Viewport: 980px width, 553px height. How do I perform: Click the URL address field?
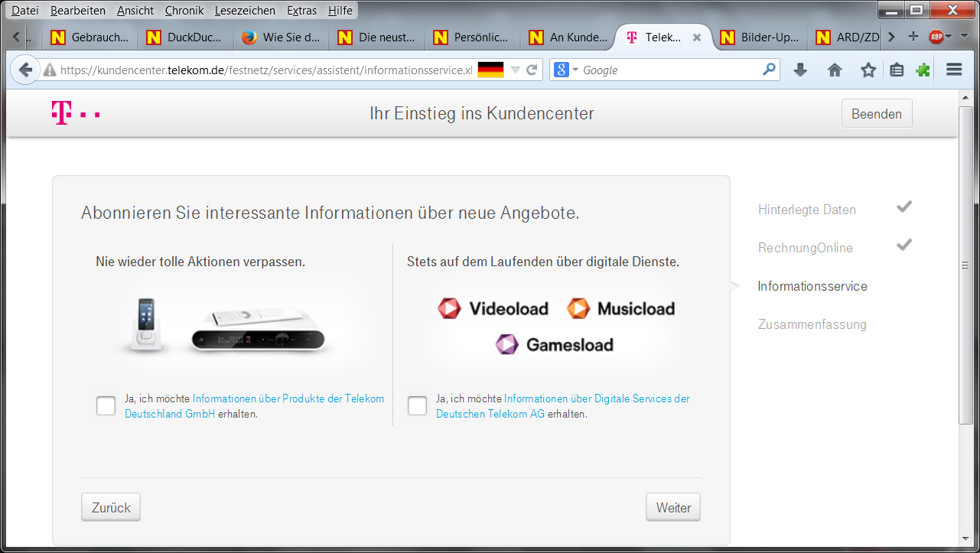click(266, 70)
